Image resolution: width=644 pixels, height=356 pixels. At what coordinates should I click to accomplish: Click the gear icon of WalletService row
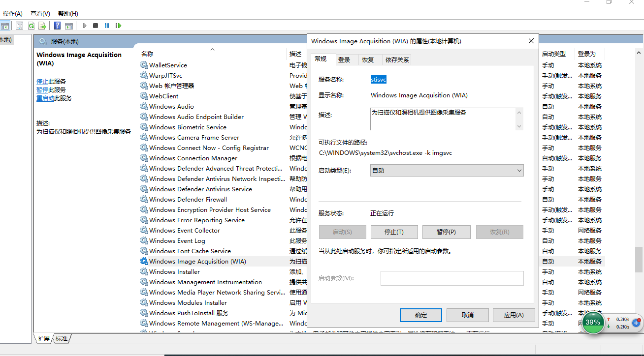(144, 65)
